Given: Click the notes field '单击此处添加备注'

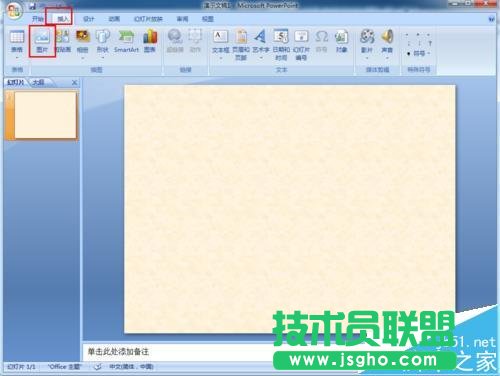Looking at the screenshot, I should pyautogui.click(x=118, y=351).
